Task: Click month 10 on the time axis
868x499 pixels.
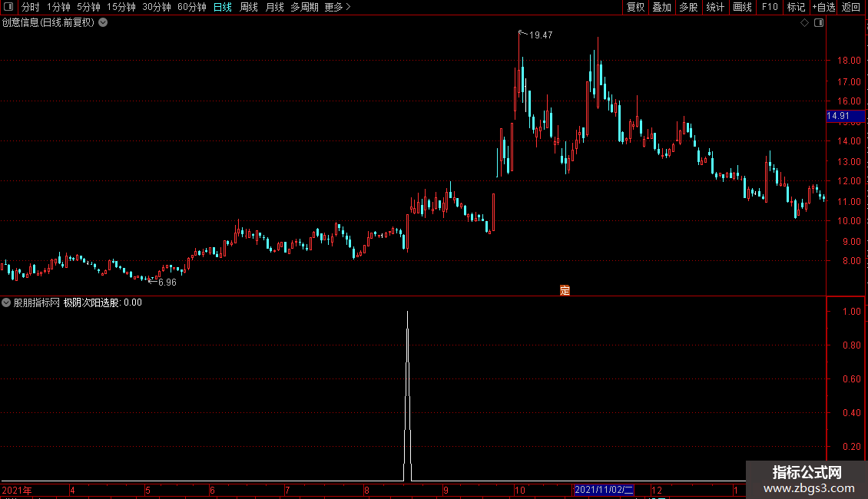Action: pos(520,490)
